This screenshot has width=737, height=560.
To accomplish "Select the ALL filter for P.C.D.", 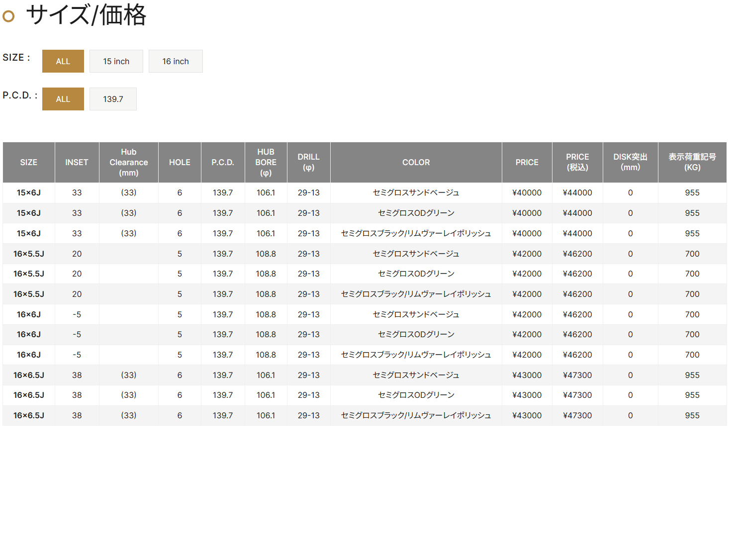I will [63, 99].
